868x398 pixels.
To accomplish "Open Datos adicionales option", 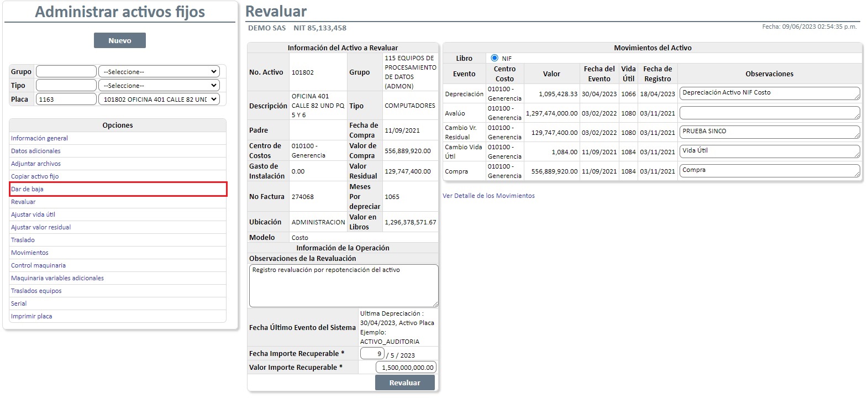I will tap(36, 151).
